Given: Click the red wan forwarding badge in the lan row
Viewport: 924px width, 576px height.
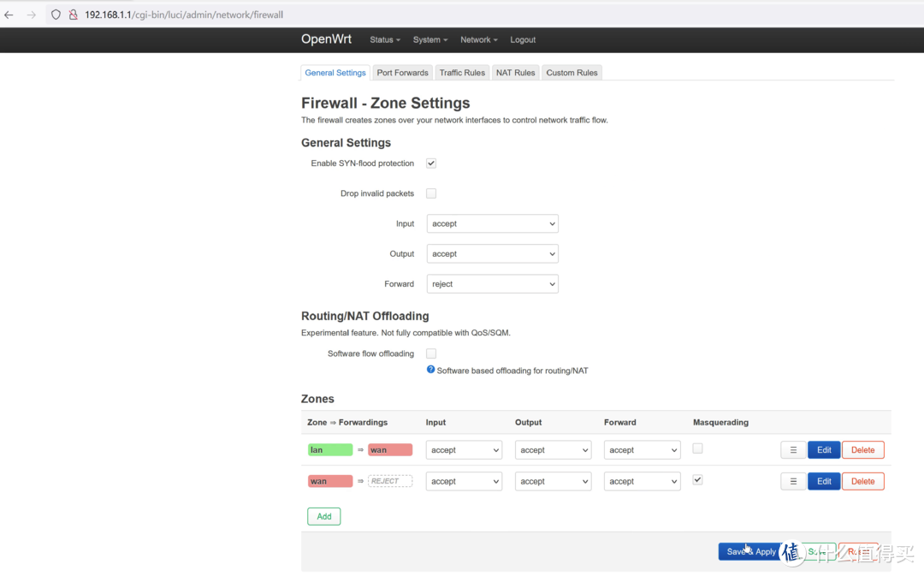Looking at the screenshot, I should tap(390, 450).
